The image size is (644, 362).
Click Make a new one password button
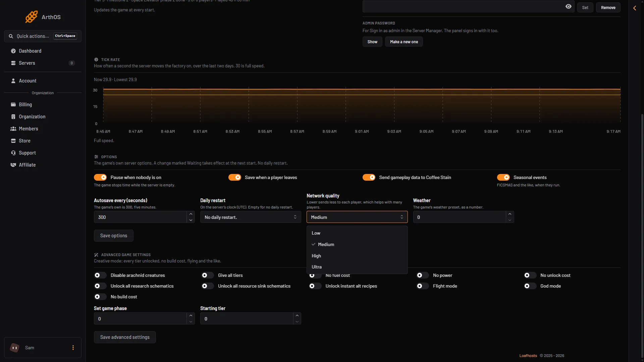pyautogui.click(x=404, y=42)
